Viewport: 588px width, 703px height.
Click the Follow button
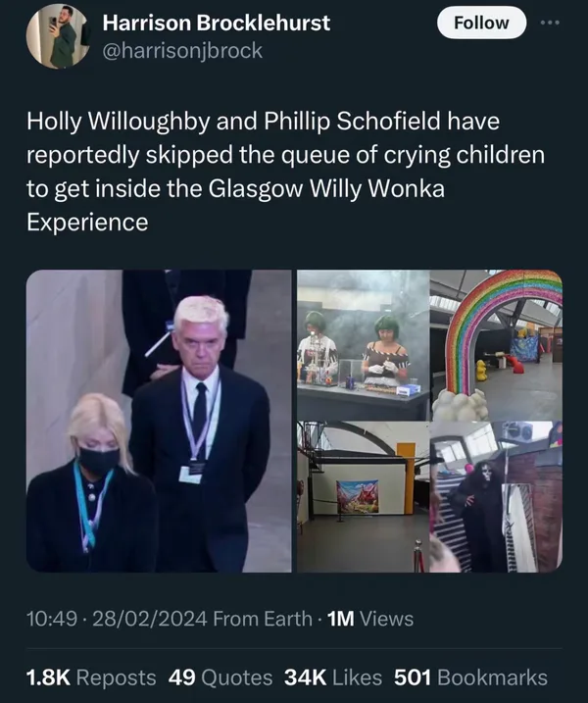tap(481, 23)
